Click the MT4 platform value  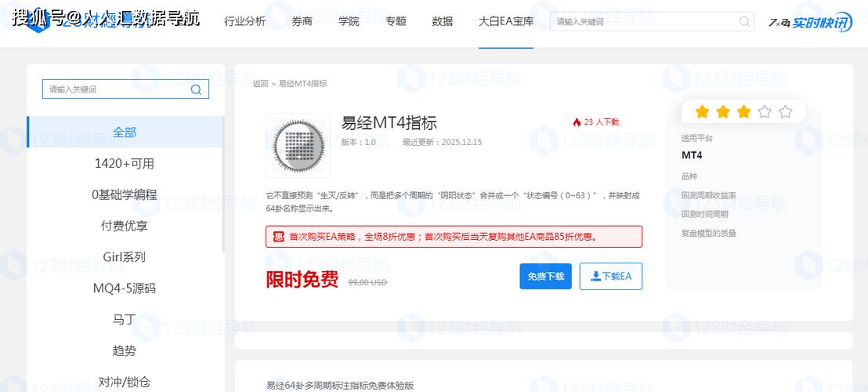(692, 155)
